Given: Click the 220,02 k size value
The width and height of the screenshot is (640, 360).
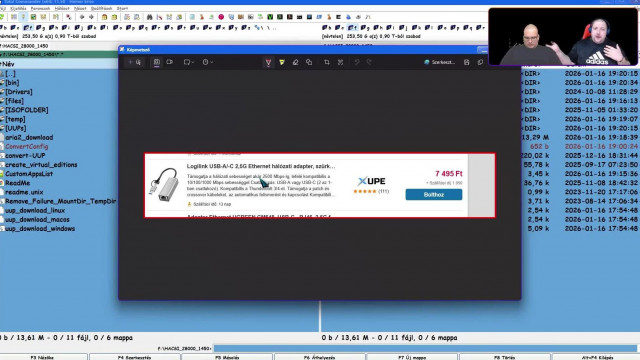Looking at the screenshot, I should (x=535, y=156).
